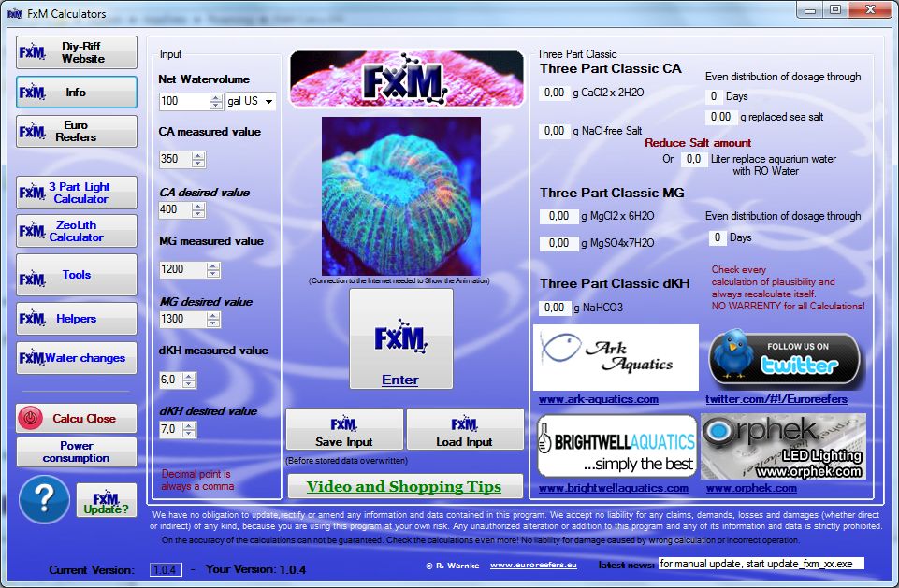Click the Liter replace aquarium water field

[x=693, y=159]
